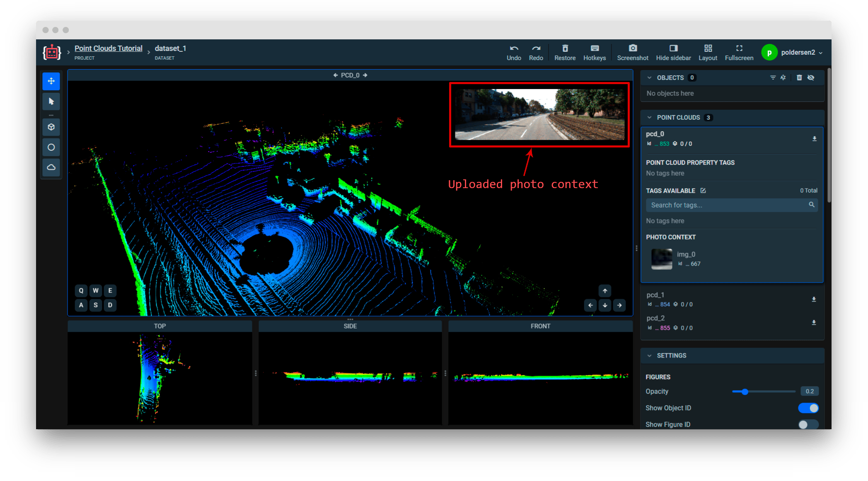Screen dimensions: 868x481
Task: Rotate view with up arrow button
Action: coord(605,291)
